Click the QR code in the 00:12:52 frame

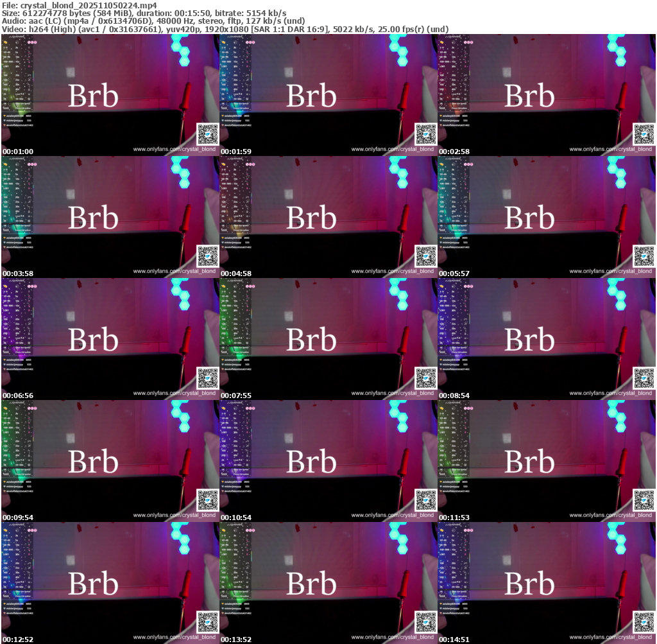coord(207,622)
